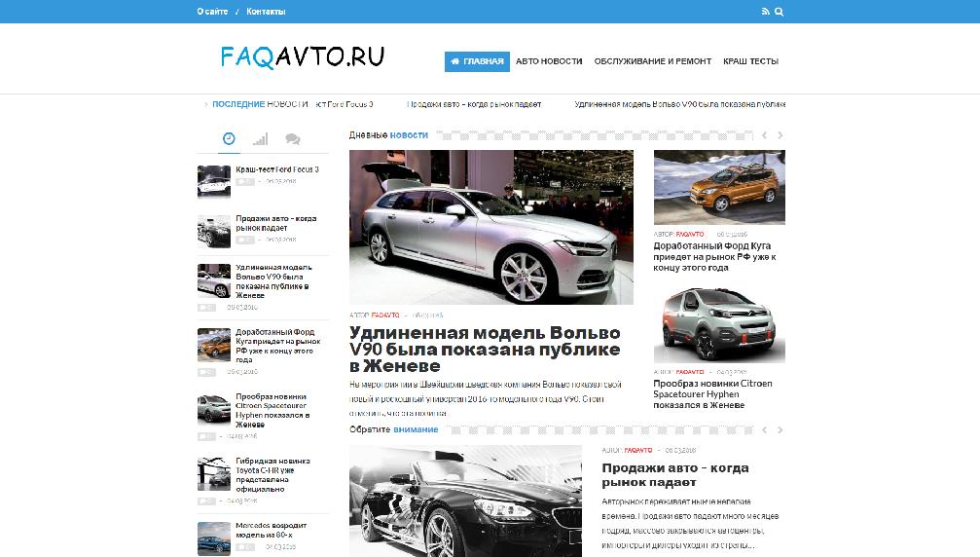Open sidebar article Гибридная новинка Toyota C-HR
This screenshot has height=557, width=980.
(x=272, y=474)
